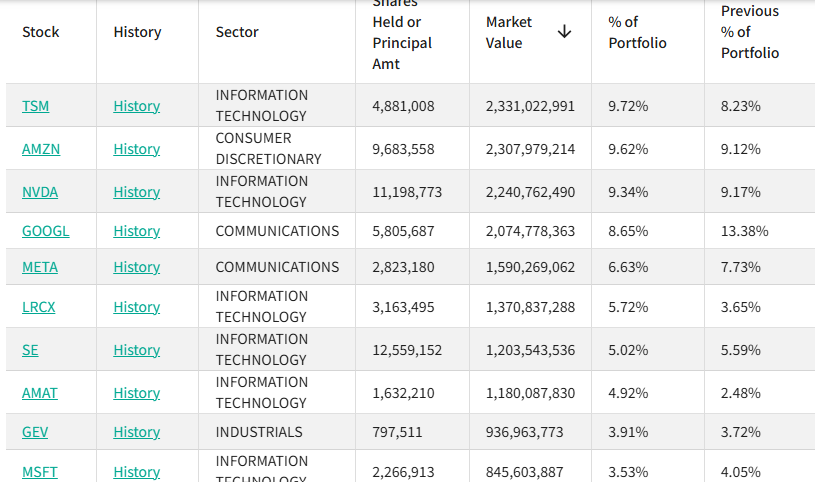The image size is (815, 482).
Task: View History for the AMZN row
Action: (x=137, y=149)
